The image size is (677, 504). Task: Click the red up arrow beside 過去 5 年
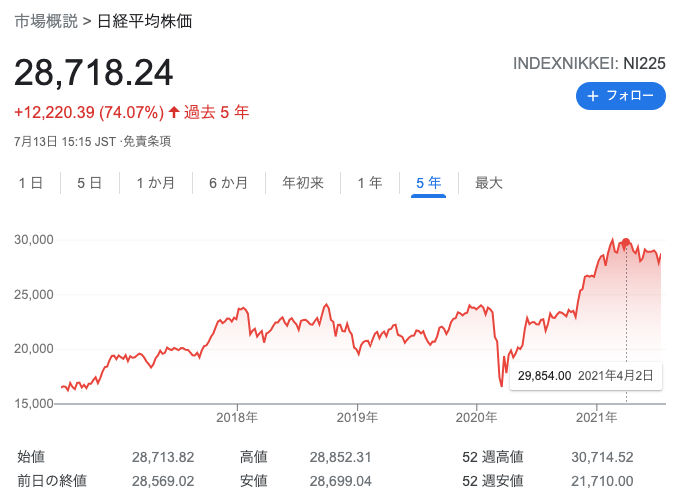click(174, 112)
